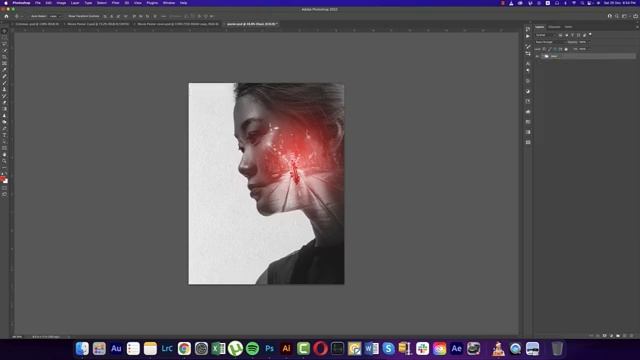Open the Kind filter dropdown

545,35
